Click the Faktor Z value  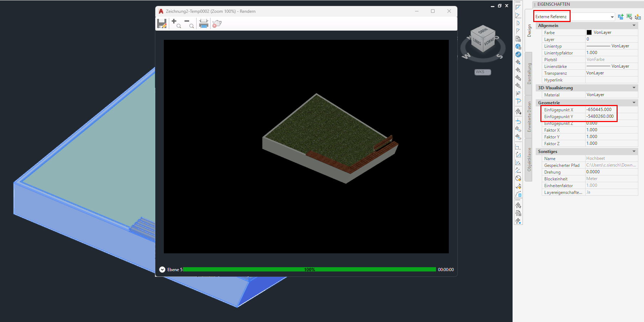click(x=612, y=143)
